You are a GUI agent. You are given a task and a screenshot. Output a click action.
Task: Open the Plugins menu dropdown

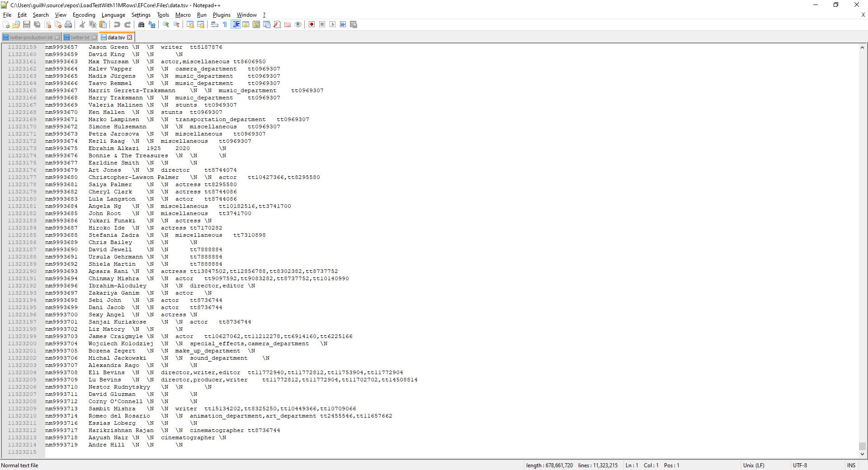[x=222, y=15]
